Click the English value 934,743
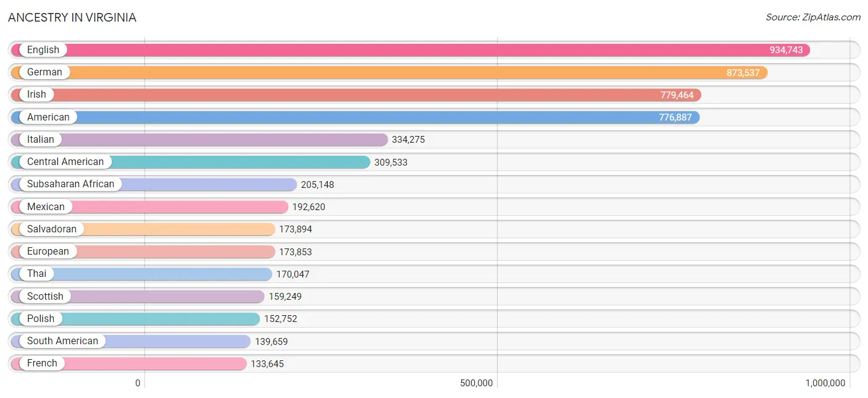The image size is (868, 398). (786, 50)
